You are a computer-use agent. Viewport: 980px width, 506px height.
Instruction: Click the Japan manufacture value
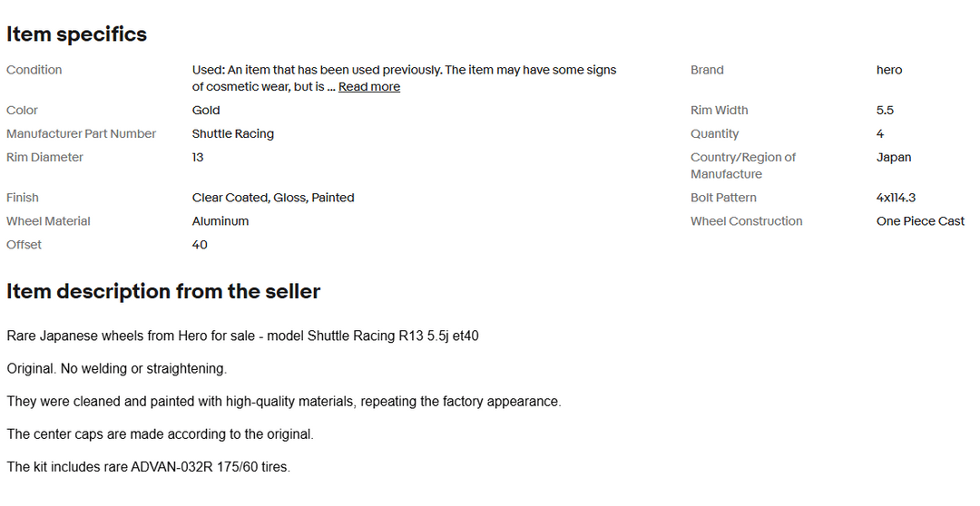(x=893, y=158)
